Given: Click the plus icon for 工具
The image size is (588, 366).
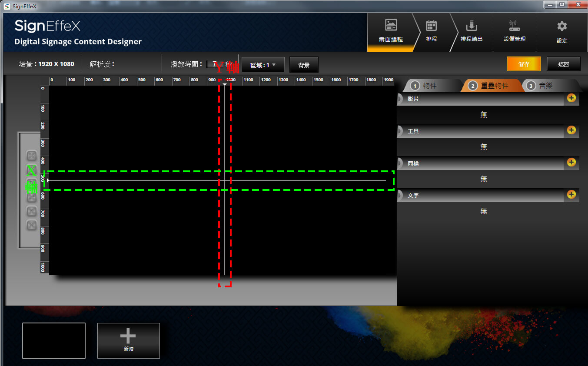Looking at the screenshot, I should tap(571, 130).
